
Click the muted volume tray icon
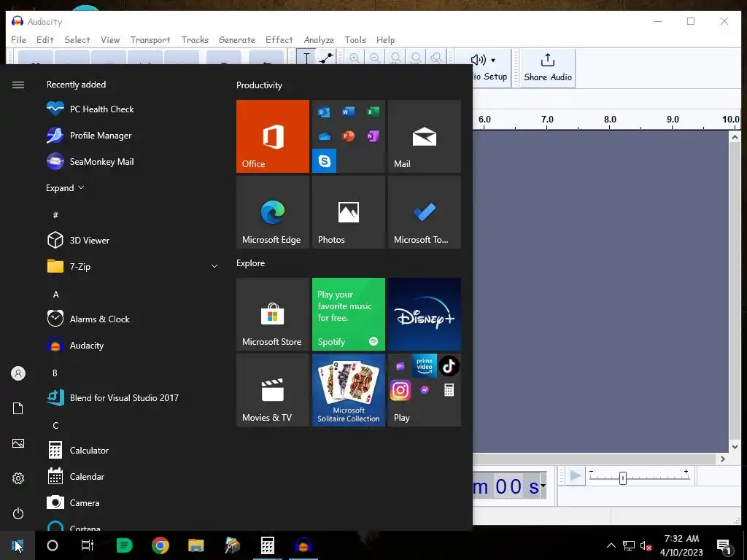[646, 545]
